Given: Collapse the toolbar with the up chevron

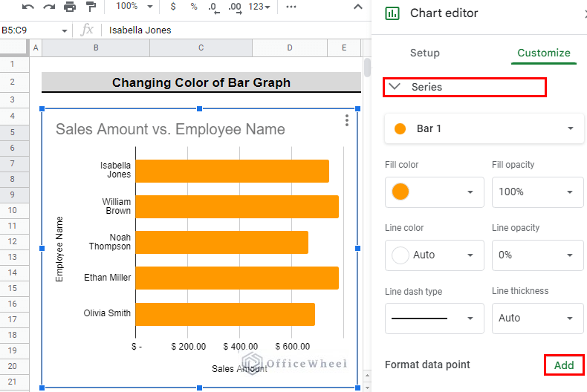Looking at the screenshot, I should tap(358, 7).
